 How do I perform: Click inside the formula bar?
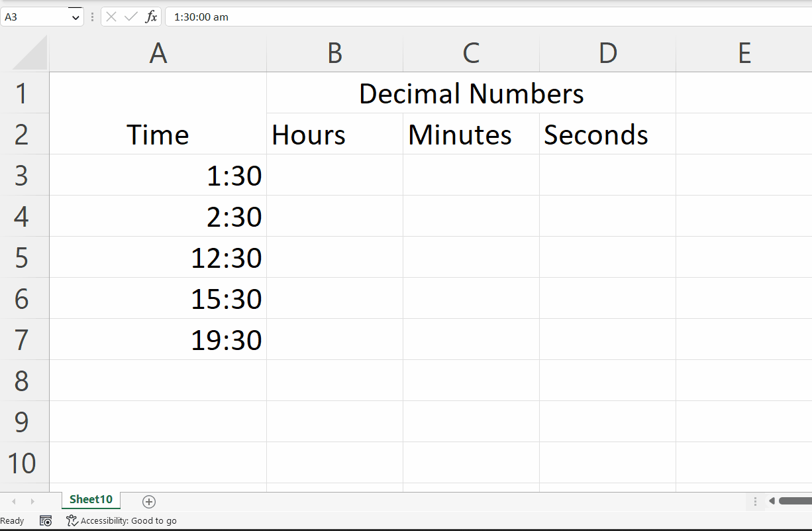331,17
